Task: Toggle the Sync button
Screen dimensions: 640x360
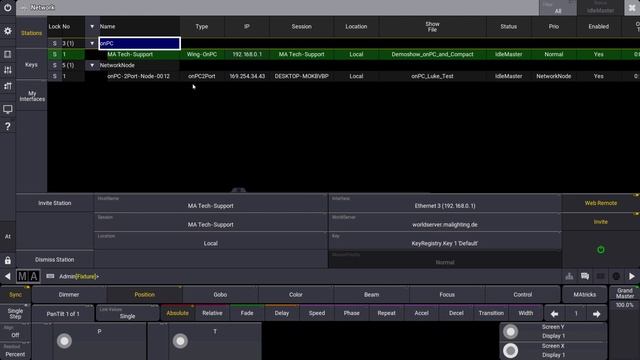Action: [16, 295]
